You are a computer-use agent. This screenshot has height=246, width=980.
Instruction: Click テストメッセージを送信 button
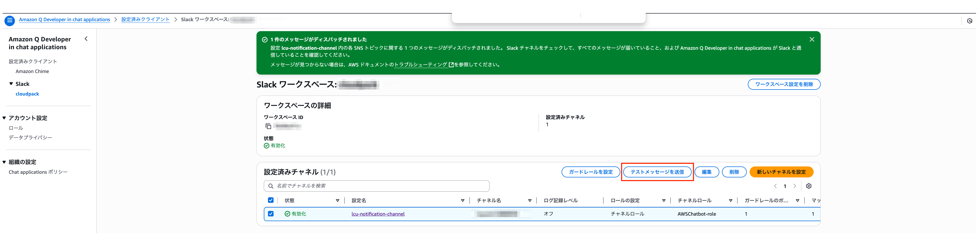[x=657, y=172]
